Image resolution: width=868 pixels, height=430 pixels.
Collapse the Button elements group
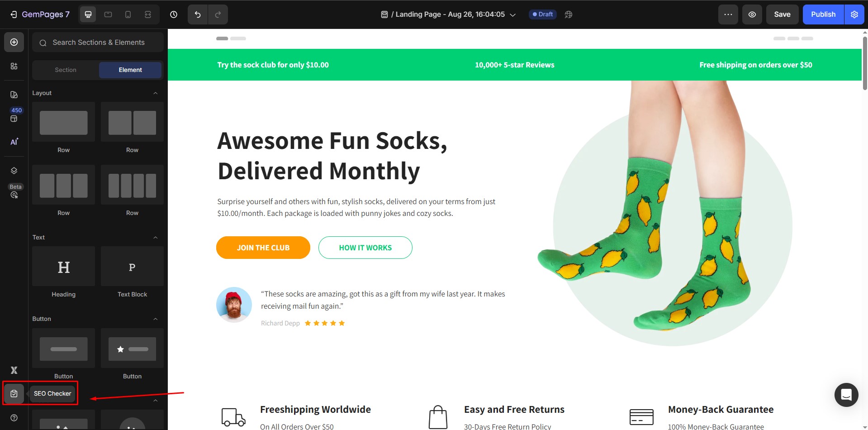156,319
